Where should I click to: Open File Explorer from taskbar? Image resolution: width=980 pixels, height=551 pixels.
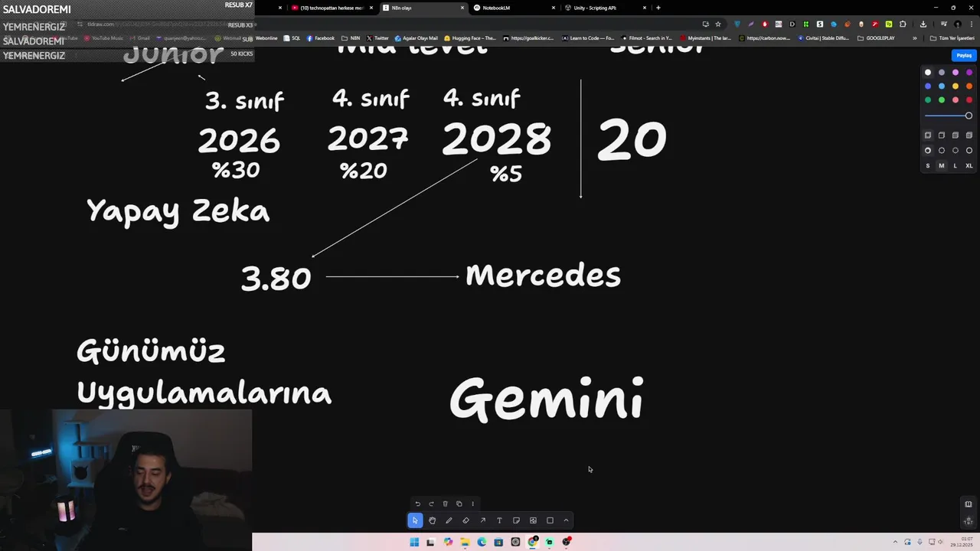point(465,542)
